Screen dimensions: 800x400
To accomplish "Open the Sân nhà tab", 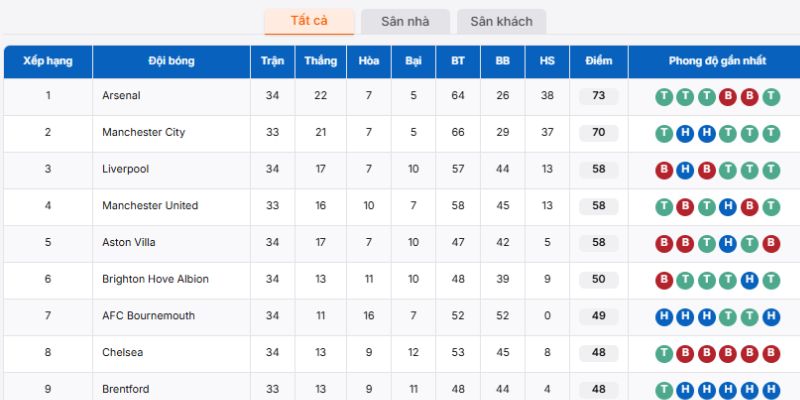I will 405,21.
